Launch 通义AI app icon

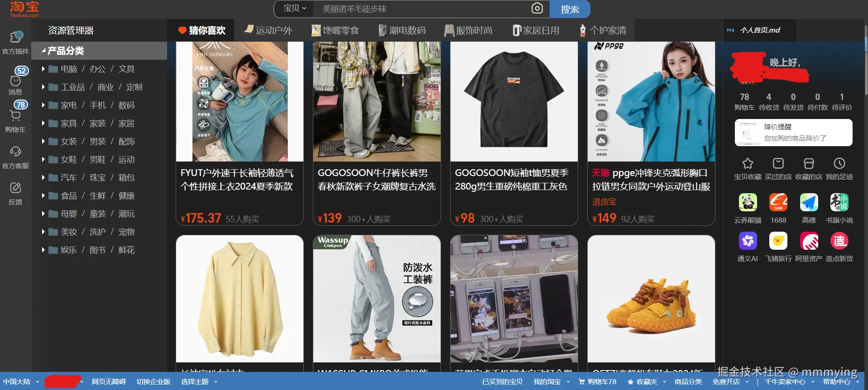tap(748, 241)
